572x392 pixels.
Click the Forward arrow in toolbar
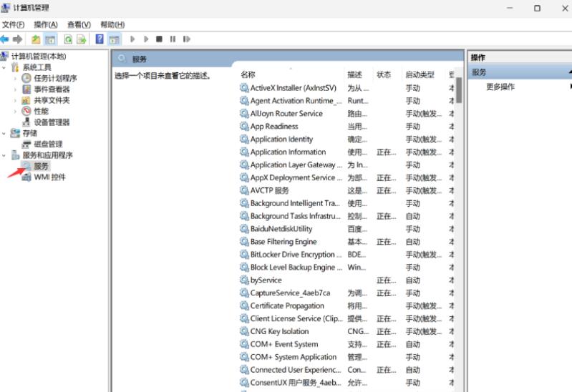(18, 39)
